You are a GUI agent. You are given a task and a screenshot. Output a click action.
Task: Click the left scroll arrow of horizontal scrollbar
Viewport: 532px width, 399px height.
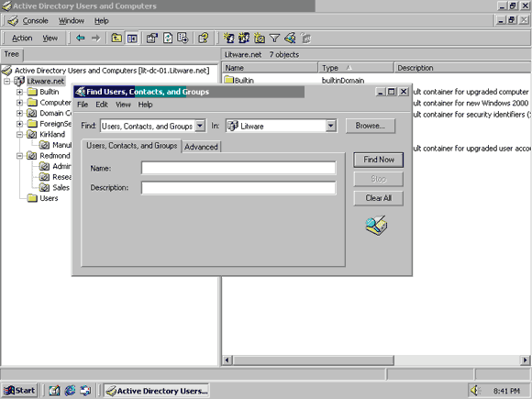click(x=227, y=360)
